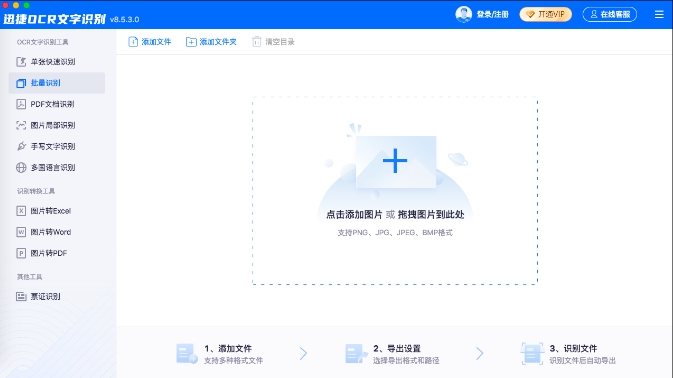Click the 其他工具 section header
Image resolution: width=673 pixels, height=378 pixels.
(29, 277)
